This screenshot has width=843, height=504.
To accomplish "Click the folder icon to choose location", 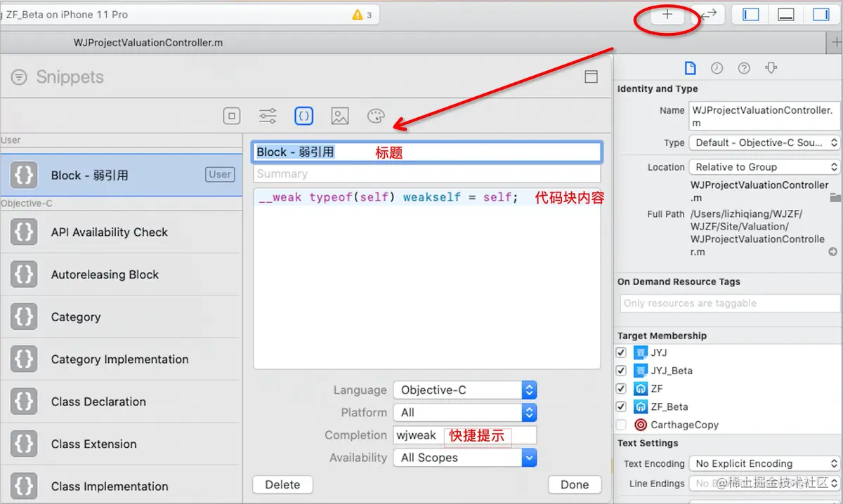I will tap(835, 197).
